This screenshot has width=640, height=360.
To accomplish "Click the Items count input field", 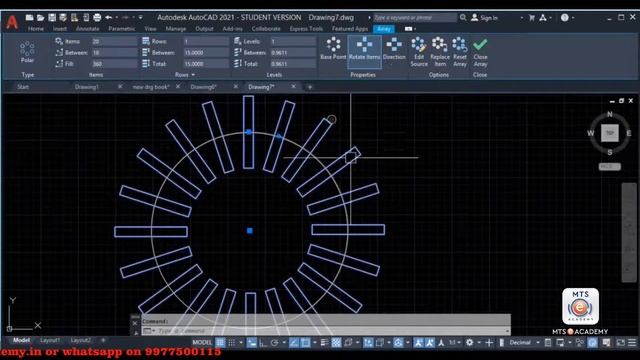I will click(114, 41).
